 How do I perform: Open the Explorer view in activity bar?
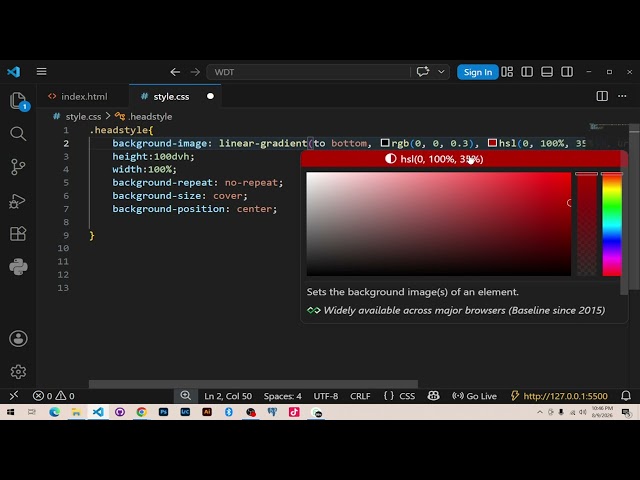18,100
